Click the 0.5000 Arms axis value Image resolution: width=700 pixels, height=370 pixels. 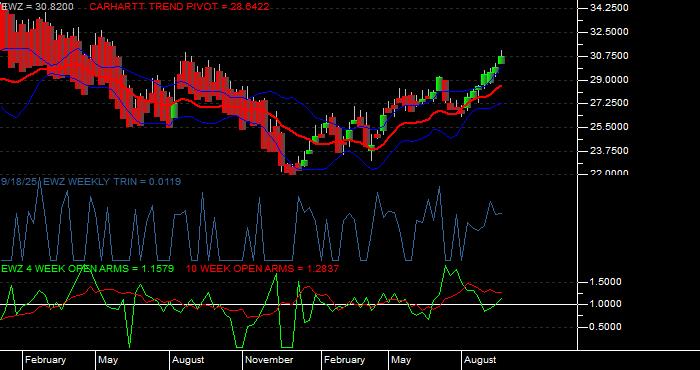click(605, 327)
